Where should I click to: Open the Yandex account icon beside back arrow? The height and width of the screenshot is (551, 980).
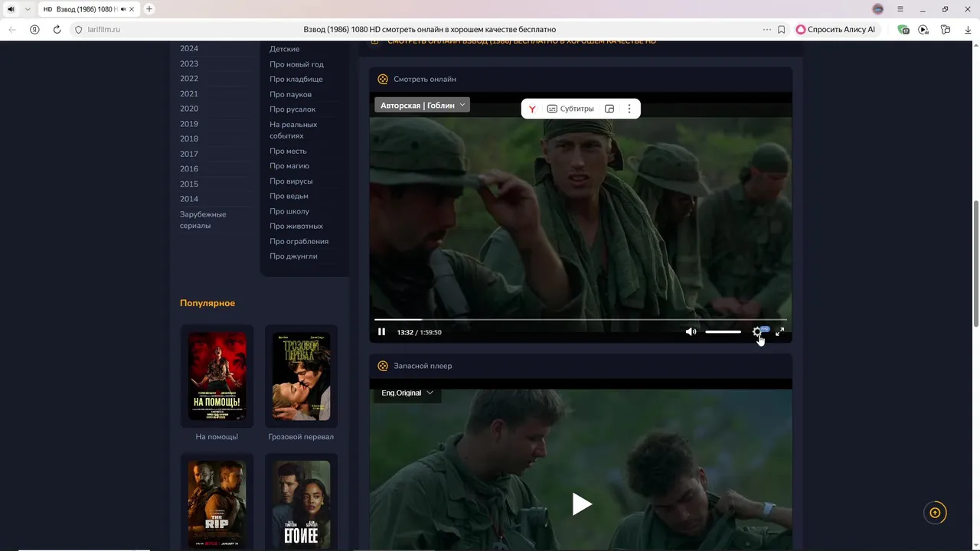click(x=34, y=29)
